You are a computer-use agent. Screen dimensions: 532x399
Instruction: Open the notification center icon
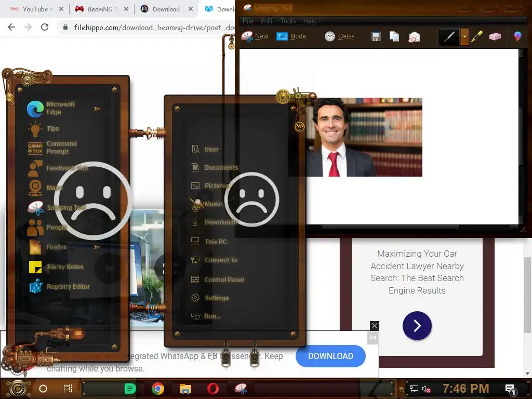coord(510,389)
